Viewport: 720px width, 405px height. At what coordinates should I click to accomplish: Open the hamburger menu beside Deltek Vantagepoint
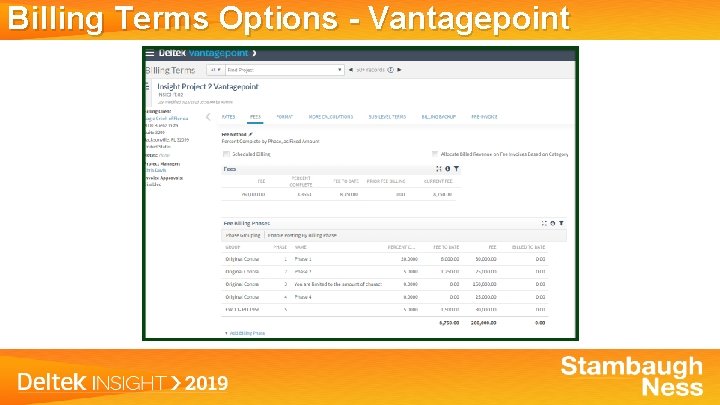pyautogui.click(x=150, y=53)
